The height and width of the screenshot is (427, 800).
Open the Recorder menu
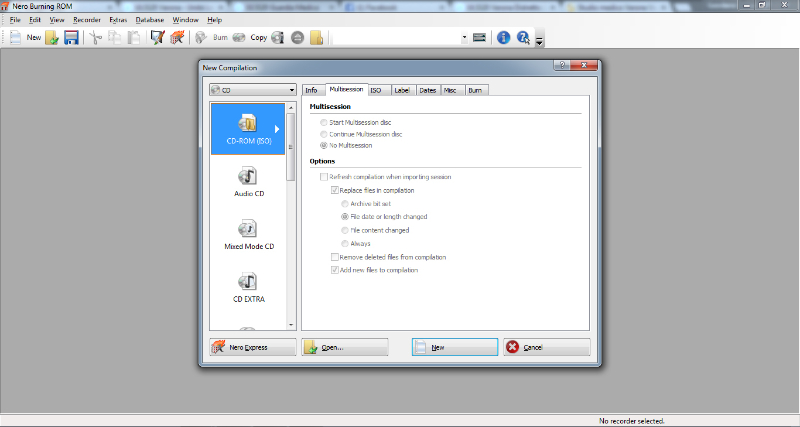coord(87,20)
